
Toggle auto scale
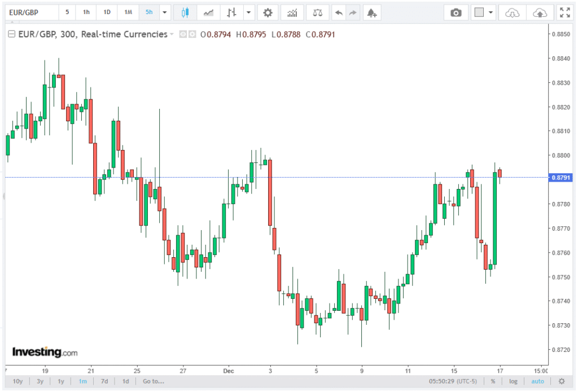pos(537,381)
